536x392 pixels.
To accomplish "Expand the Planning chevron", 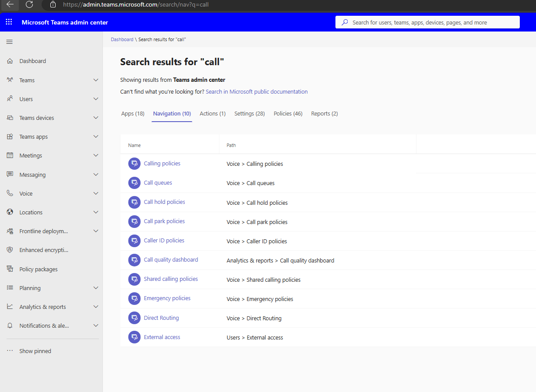I will (96, 288).
